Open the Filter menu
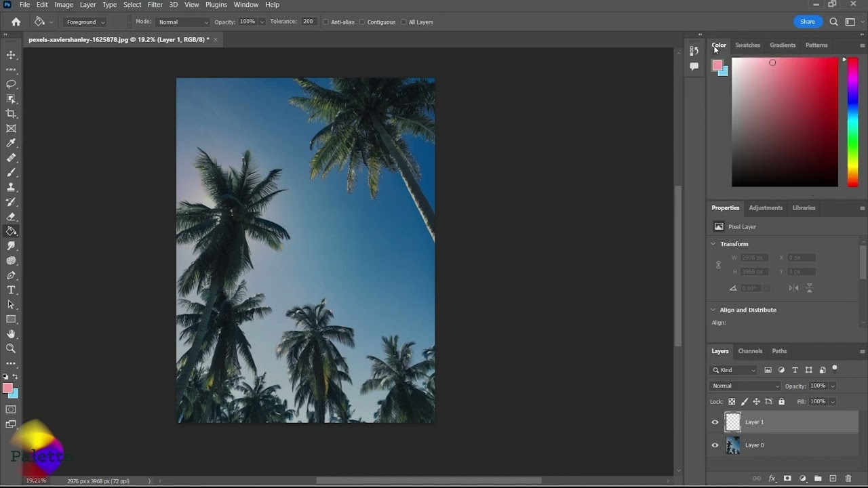Viewport: 868px width, 488px height. tap(155, 5)
